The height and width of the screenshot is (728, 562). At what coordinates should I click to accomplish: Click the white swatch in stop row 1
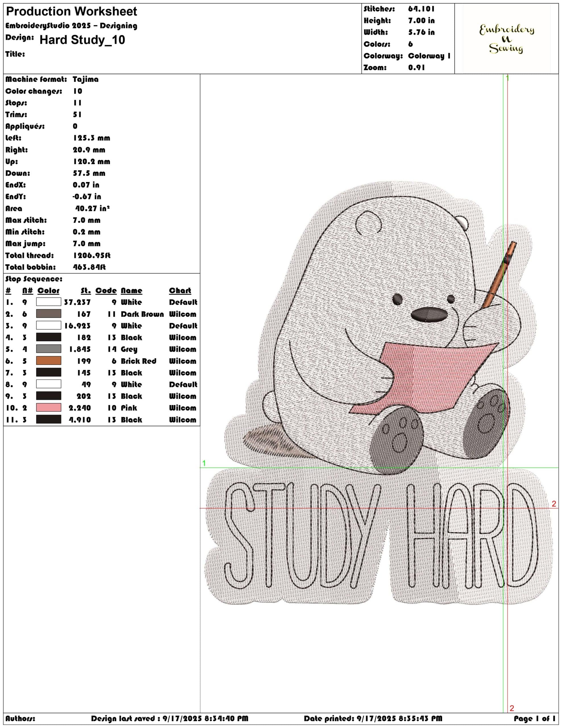click(49, 302)
